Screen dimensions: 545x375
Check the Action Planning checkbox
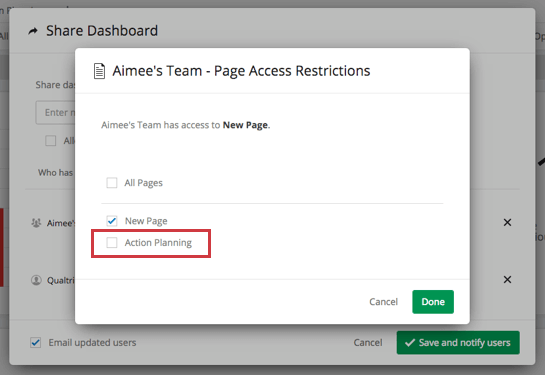coord(112,242)
